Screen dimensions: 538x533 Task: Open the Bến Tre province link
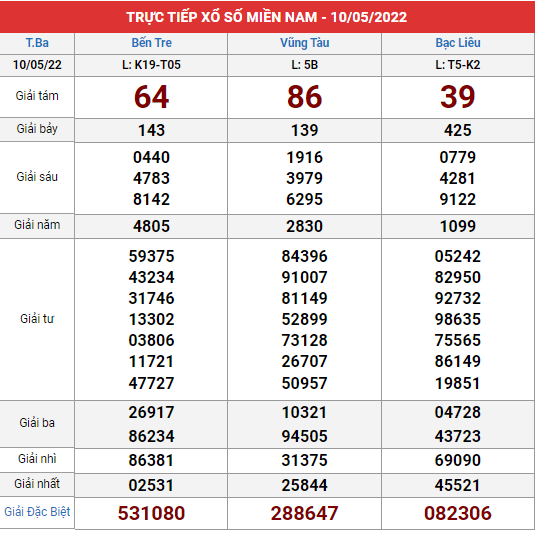pyautogui.click(x=151, y=43)
